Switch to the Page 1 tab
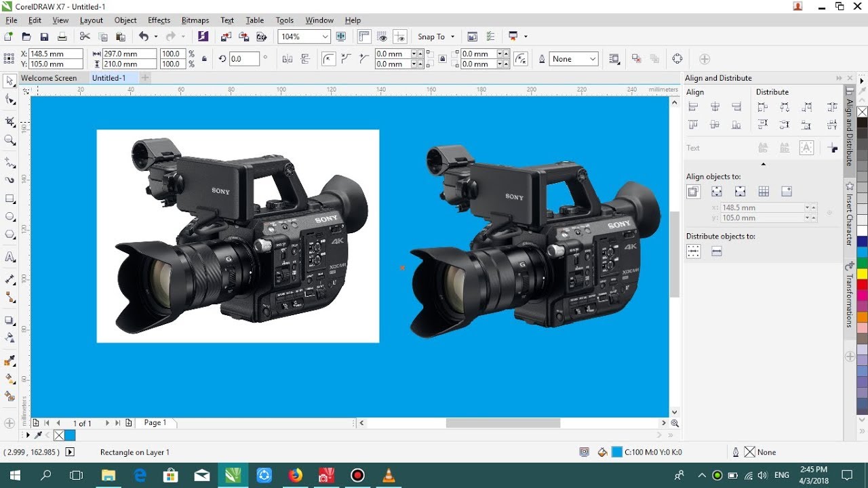868x488 pixels. [155, 422]
